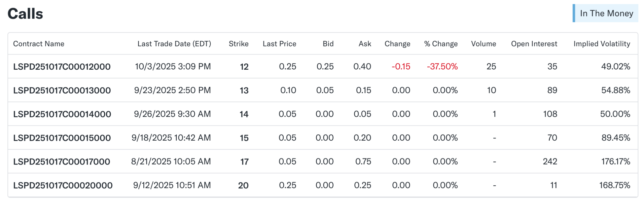Click the strike 20 link
The width and height of the screenshot is (644, 203).
coord(243,185)
